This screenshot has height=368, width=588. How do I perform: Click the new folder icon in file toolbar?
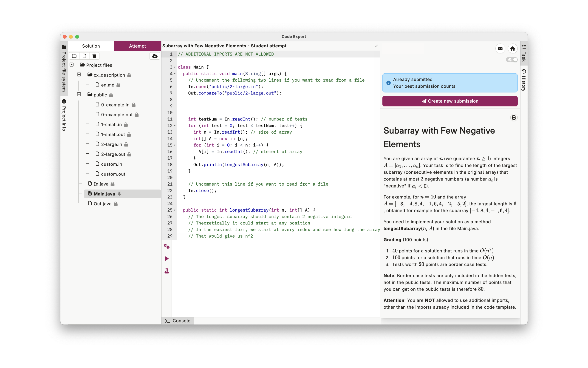coord(74,56)
